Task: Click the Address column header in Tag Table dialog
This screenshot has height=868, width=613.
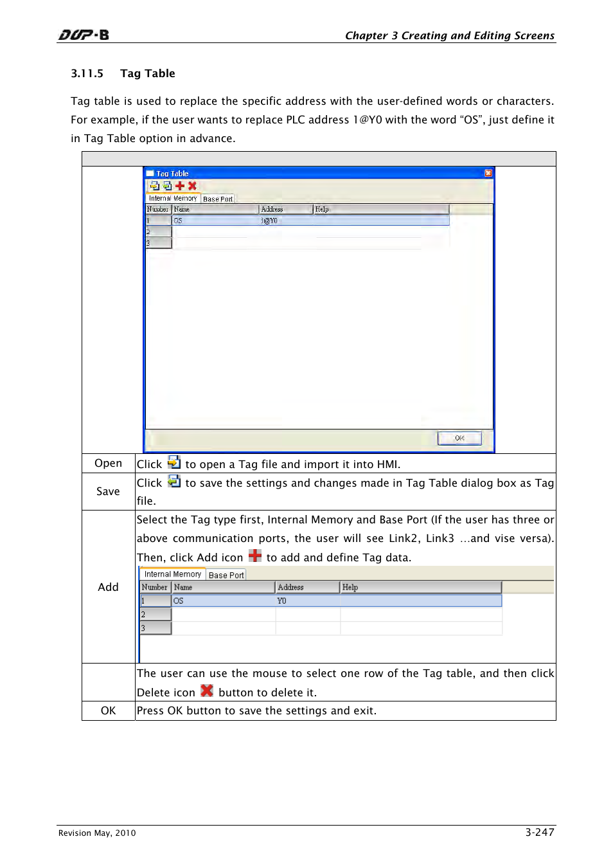Action: point(285,209)
